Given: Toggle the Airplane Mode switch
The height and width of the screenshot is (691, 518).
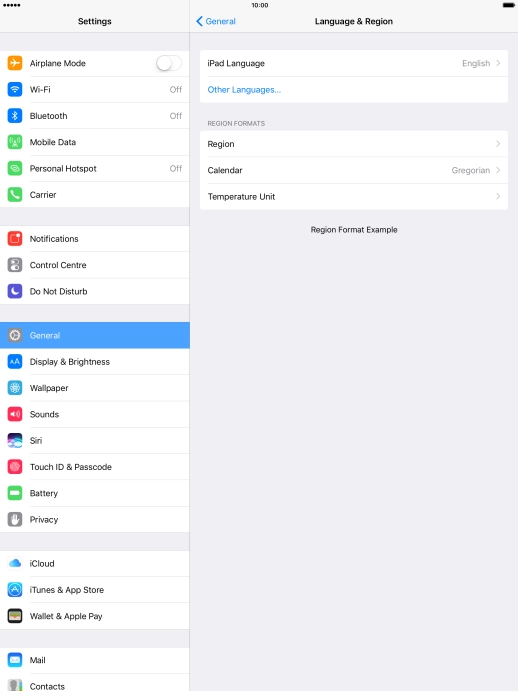Looking at the screenshot, I should point(169,63).
